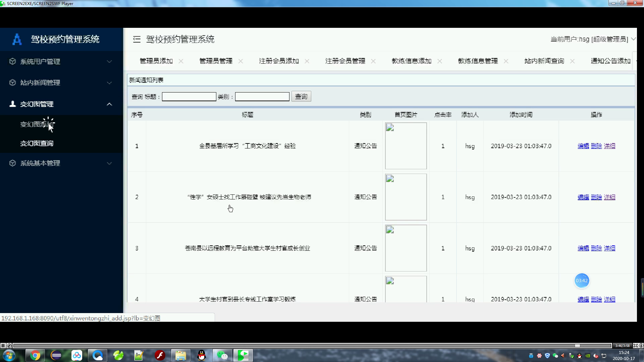Open the 变幻图添加 submenu item
Viewport: 644px width, 362px height.
37,124
